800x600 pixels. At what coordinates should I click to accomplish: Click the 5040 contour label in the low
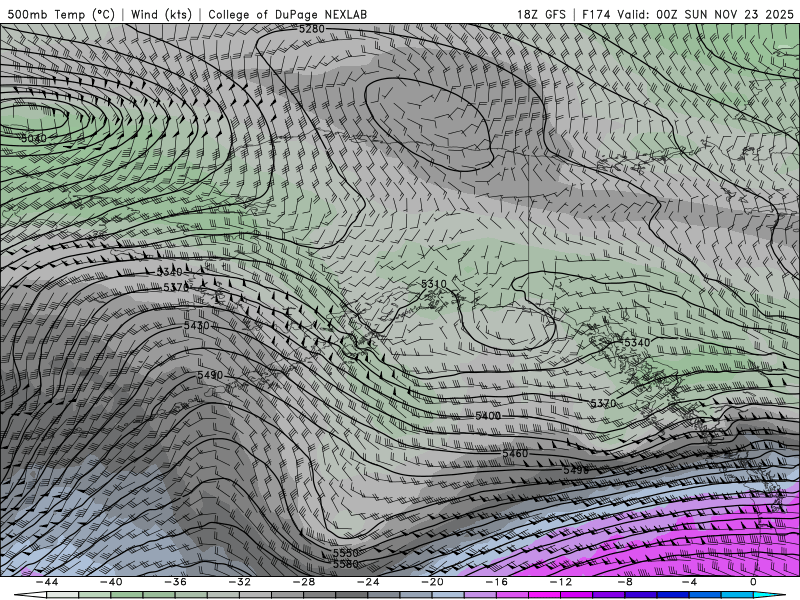click(x=34, y=138)
